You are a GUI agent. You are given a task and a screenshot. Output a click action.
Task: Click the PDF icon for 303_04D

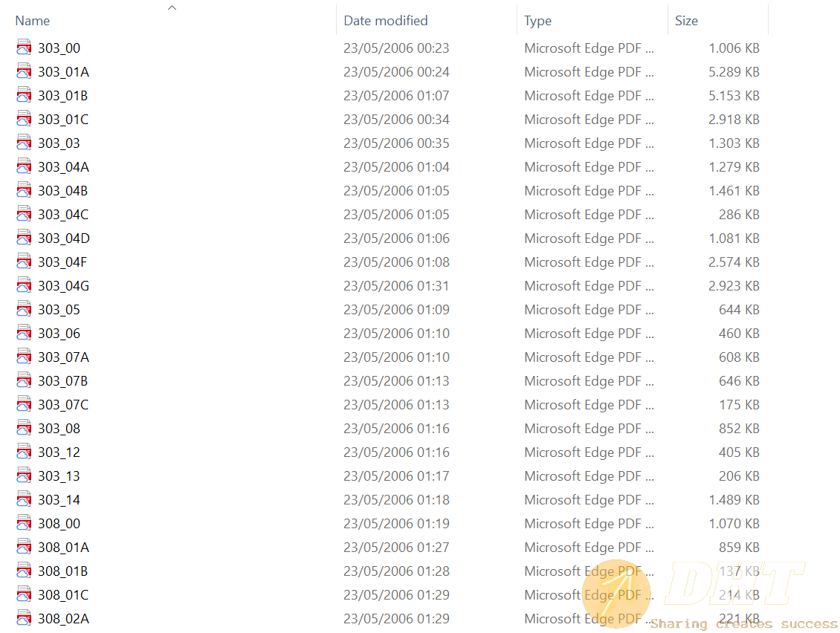(x=24, y=237)
